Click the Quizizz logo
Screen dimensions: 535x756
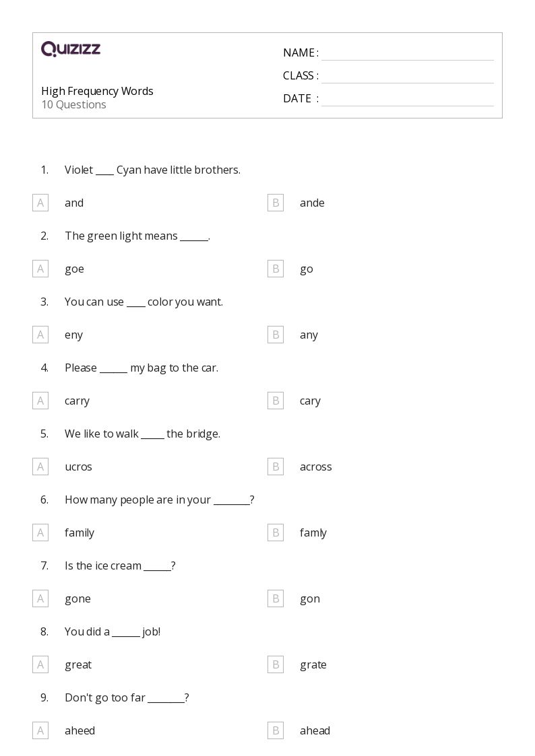click(x=71, y=48)
